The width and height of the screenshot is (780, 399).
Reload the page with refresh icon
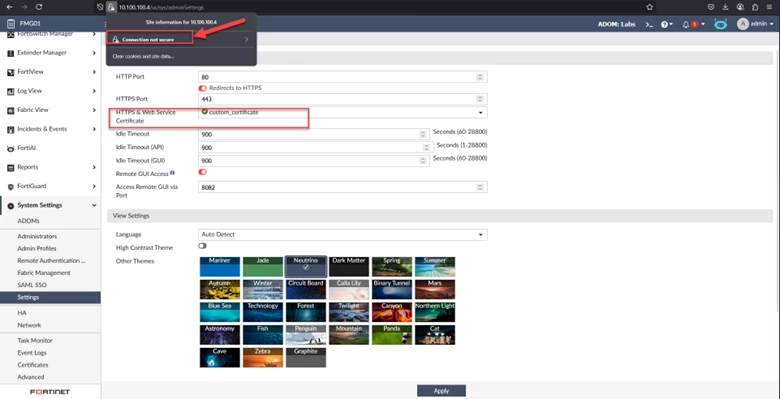tap(39, 7)
